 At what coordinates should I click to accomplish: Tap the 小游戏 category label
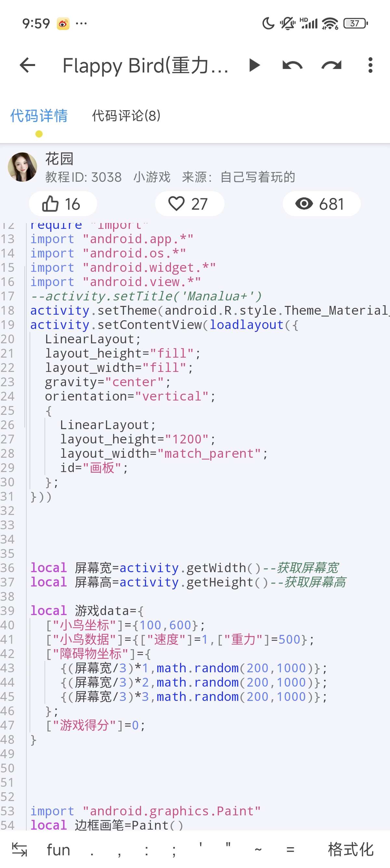[x=152, y=177]
